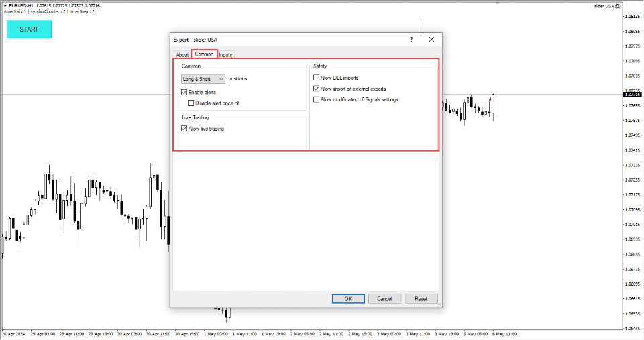This screenshot has width=644, height=340.
Task: Click the current price label 1.07716 on axis
Action: (633, 95)
